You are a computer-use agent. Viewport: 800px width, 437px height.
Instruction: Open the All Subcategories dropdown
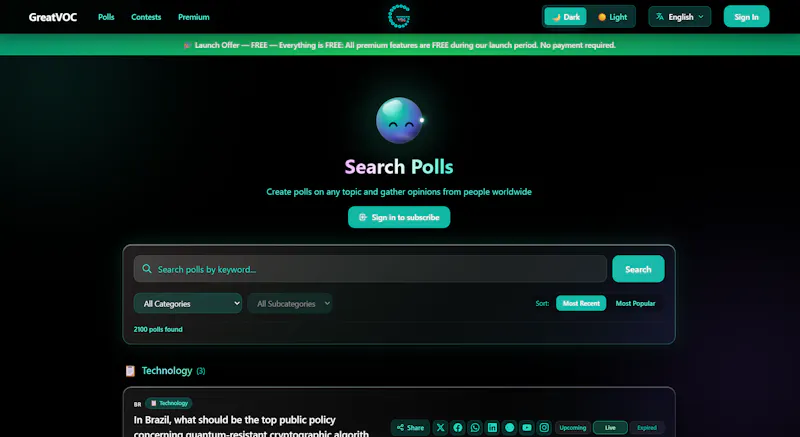290,303
